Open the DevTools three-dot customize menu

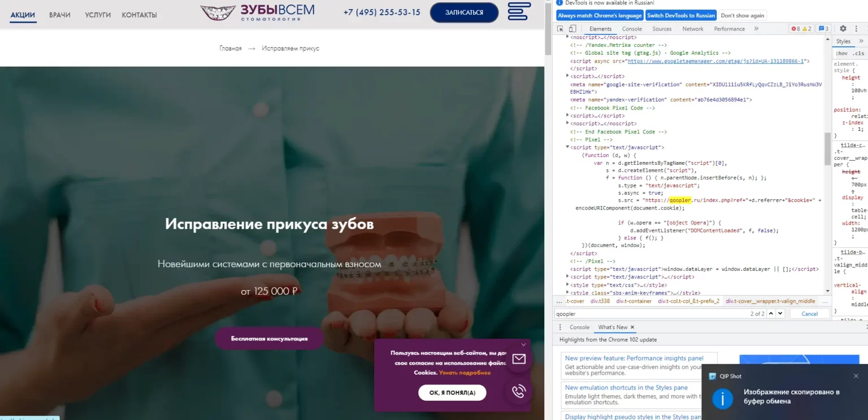(856, 29)
